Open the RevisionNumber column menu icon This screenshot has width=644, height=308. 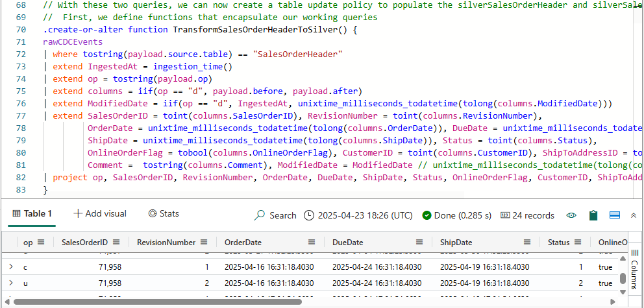tap(204, 243)
